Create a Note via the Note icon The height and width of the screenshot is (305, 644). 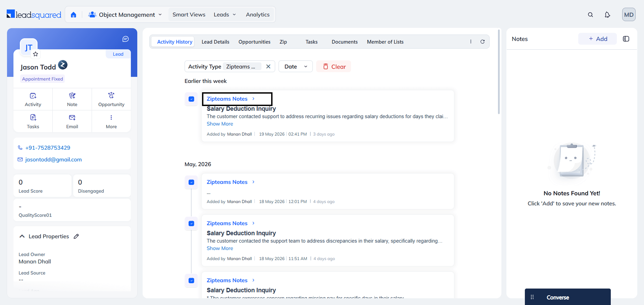[72, 99]
